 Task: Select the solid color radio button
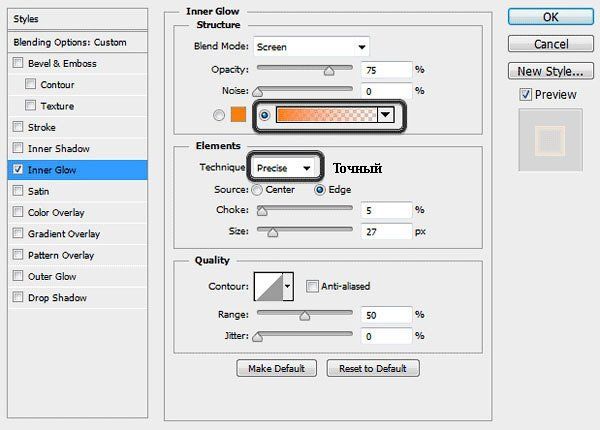pos(219,115)
